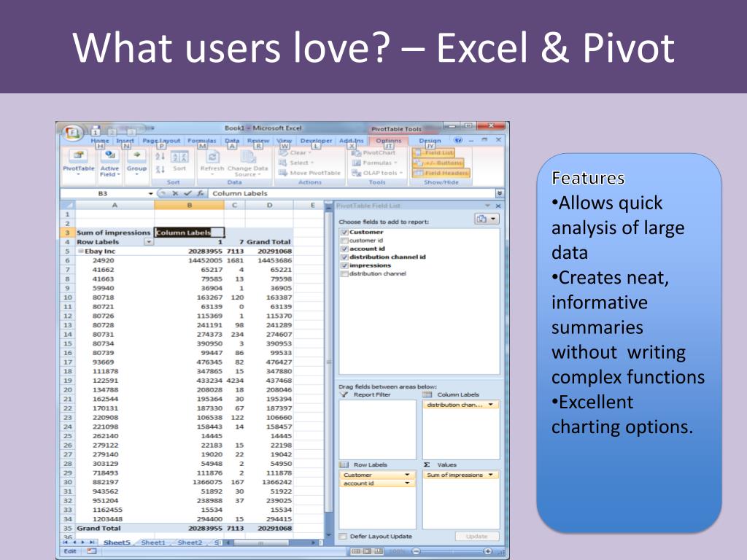The width and height of the screenshot is (747, 560).
Task: Click the PivotChart icon
Action: tap(356, 153)
